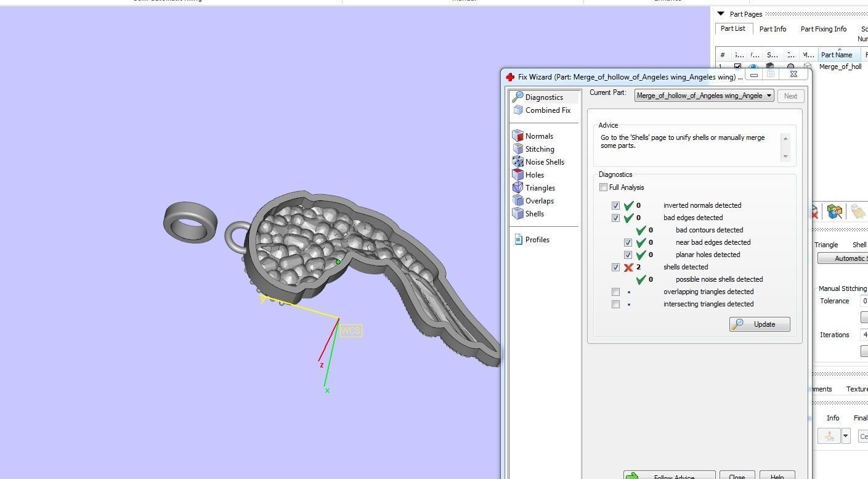Select the Info tab

pos(833,418)
